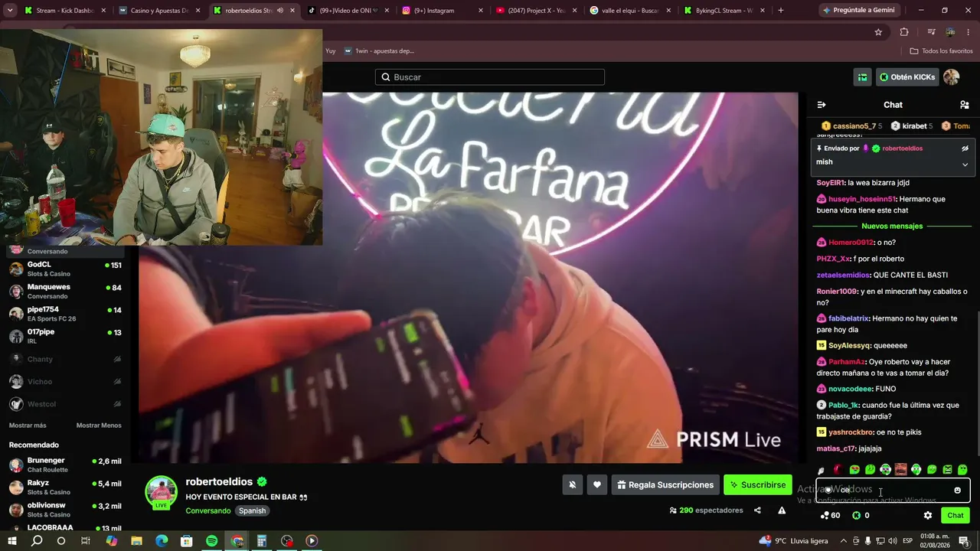Open Calculator from the taskbar
This screenshot has width=980, height=551.
point(261,541)
